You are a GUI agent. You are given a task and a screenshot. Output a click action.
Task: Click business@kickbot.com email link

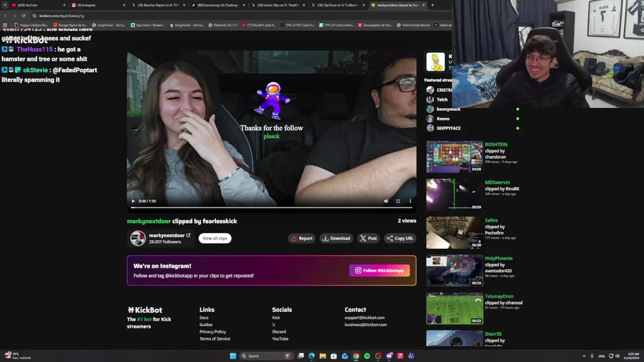[x=366, y=325]
